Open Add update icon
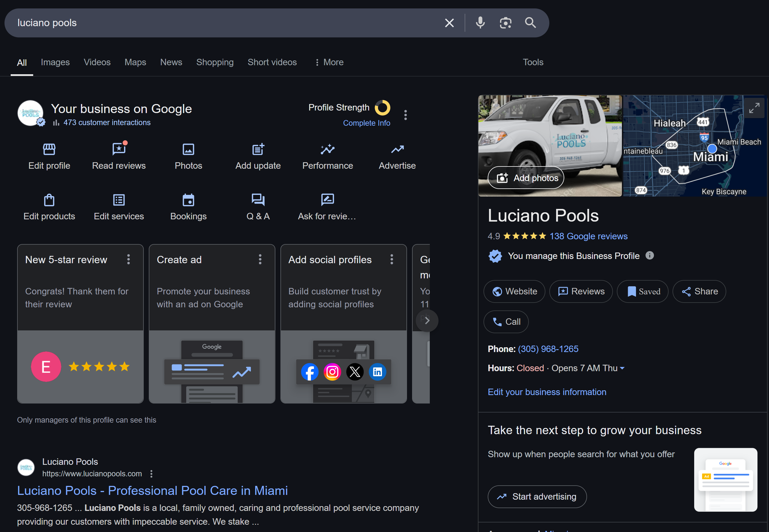Viewport: 769px width, 532px height. tap(258, 149)
